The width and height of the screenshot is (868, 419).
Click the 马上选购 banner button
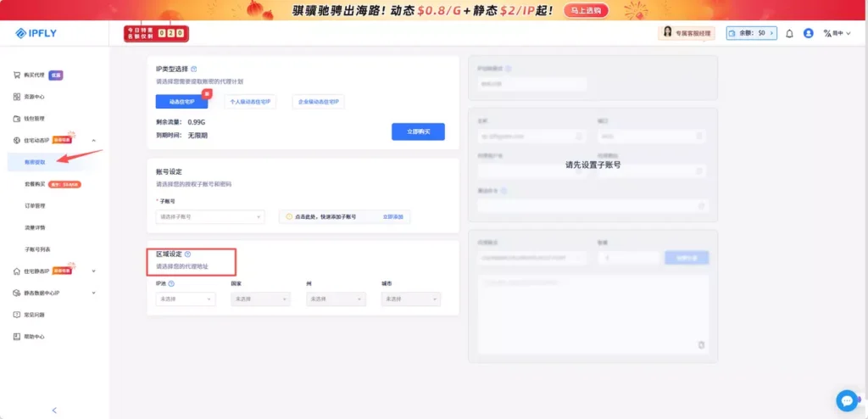[587, 10]
